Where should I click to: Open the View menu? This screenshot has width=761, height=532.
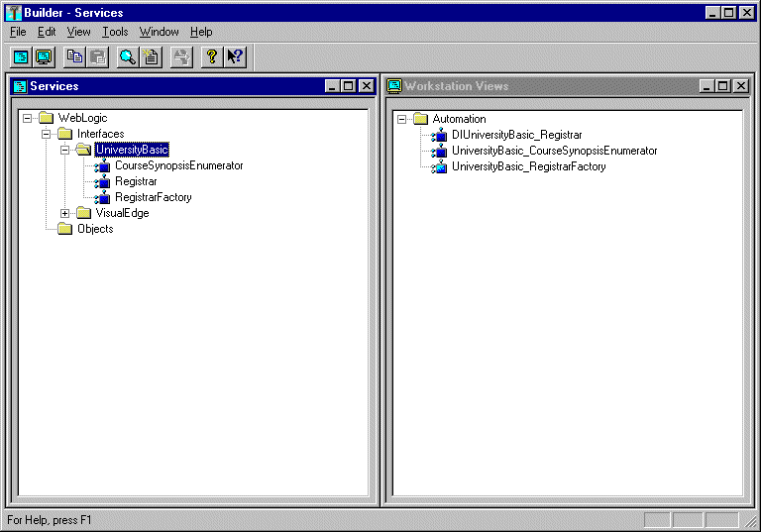(78, 32)
